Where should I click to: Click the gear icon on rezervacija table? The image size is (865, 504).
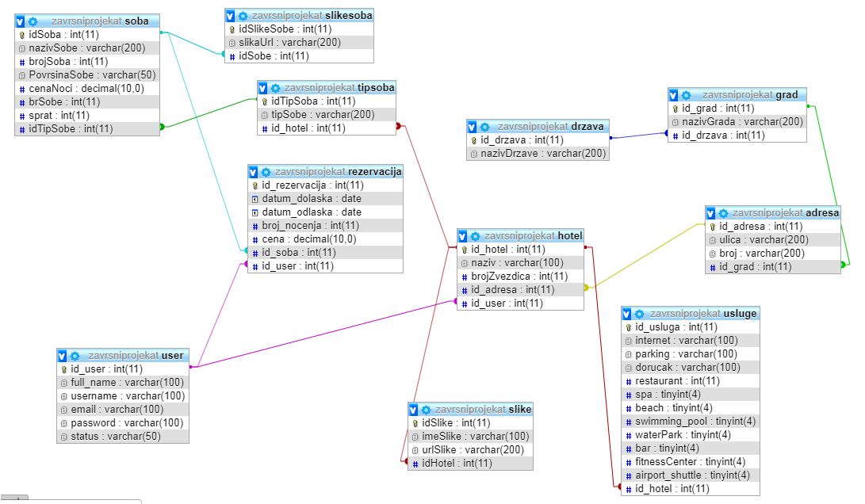click(x=266, y=172)
